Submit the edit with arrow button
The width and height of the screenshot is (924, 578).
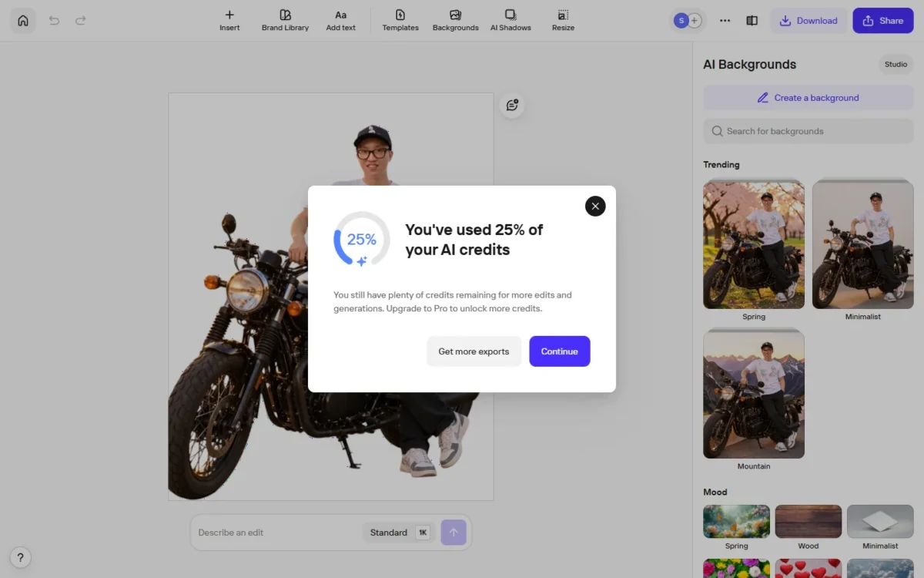(x=454, y=533)
